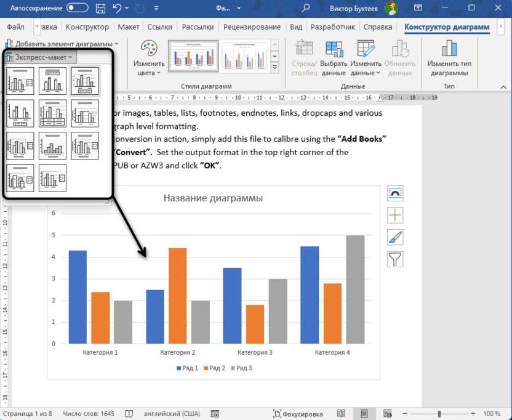The image size is (512, 420).
Task: Click the Chart Styles brush icon
Action: [395, 237]
